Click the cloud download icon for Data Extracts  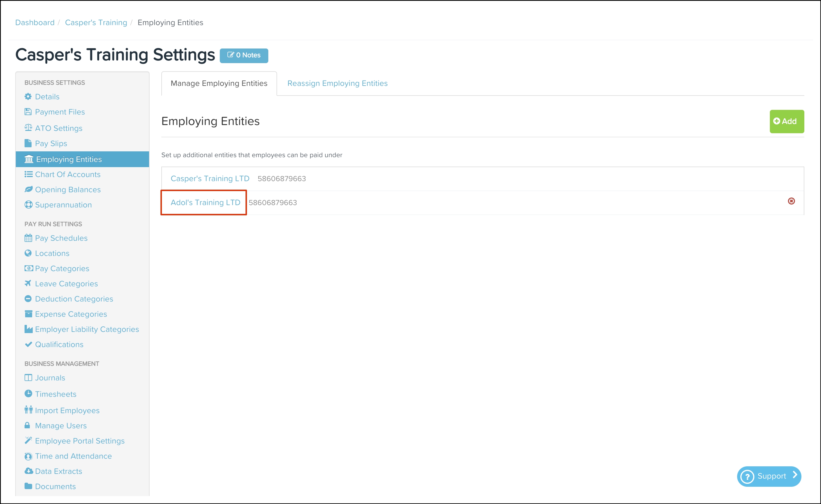point(28,471)
